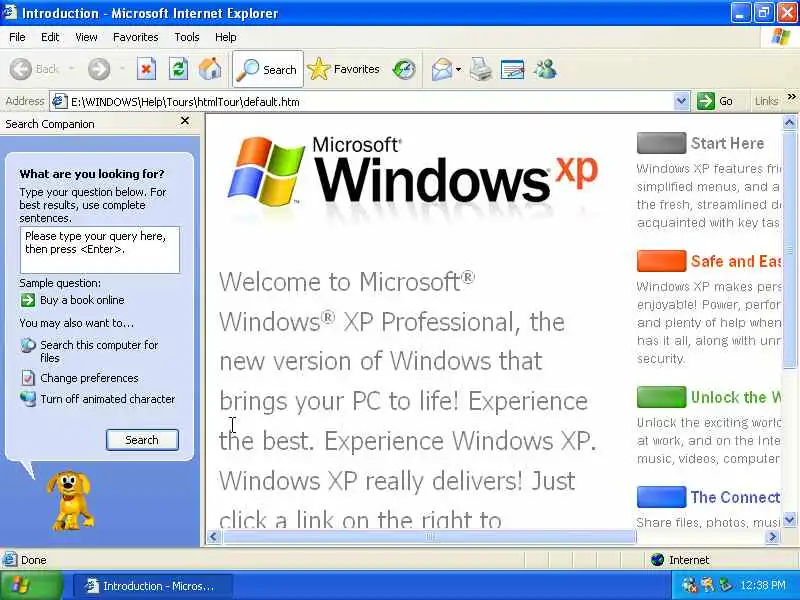Open the 'Start Here' heading link
Image resolution: width=800 pixels, height=600 pixels.
[728, 143]
